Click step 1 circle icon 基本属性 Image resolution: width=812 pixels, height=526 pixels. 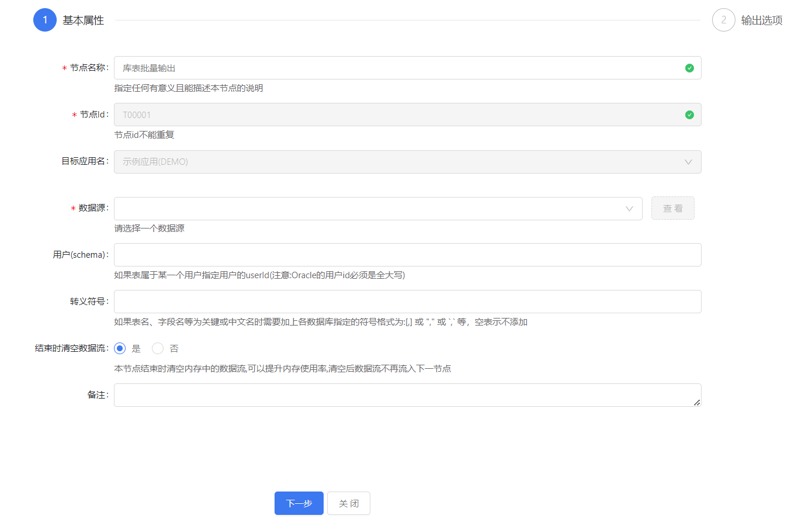(x=45, y=20)
